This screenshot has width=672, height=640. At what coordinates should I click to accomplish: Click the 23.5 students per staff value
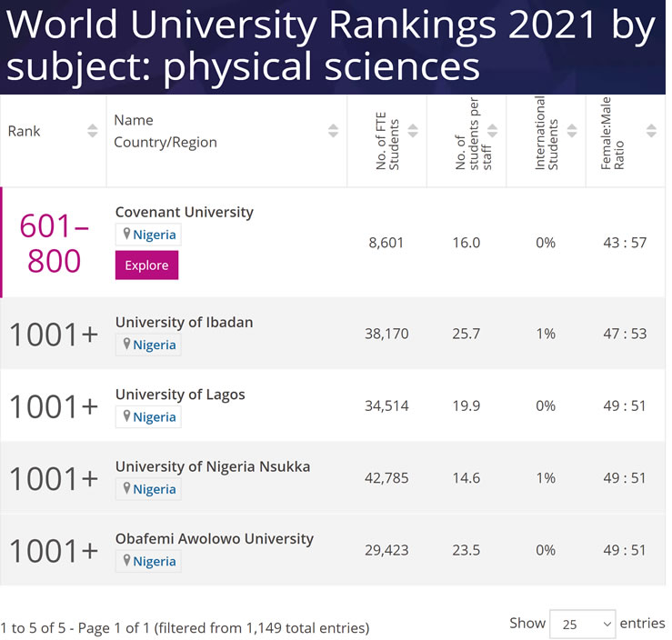(466, 550)
